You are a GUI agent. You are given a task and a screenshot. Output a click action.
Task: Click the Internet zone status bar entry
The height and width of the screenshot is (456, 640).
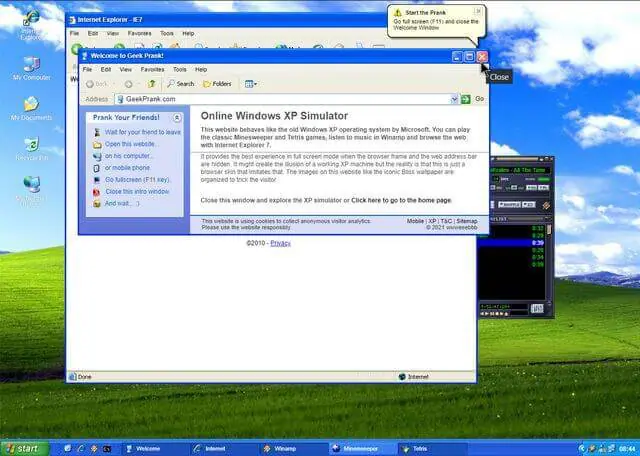413,377
